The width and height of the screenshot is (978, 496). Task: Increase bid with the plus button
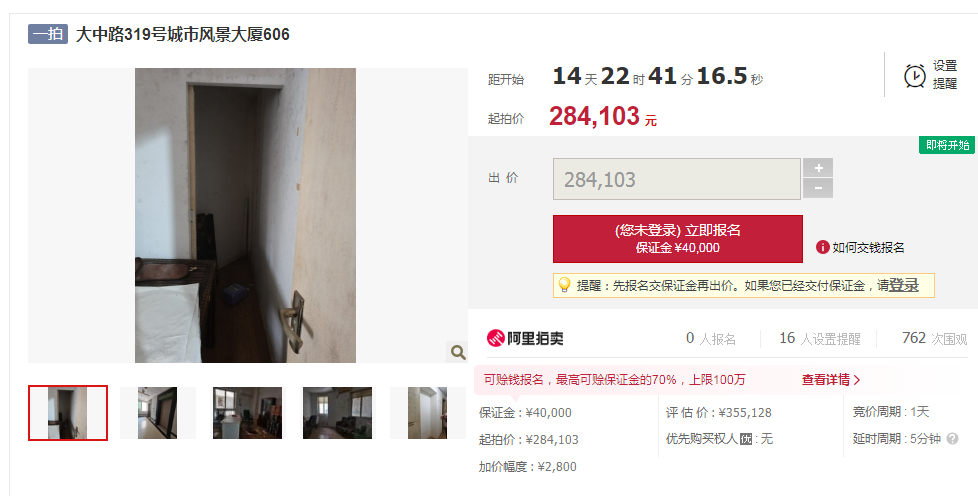(x=818, y=168)
